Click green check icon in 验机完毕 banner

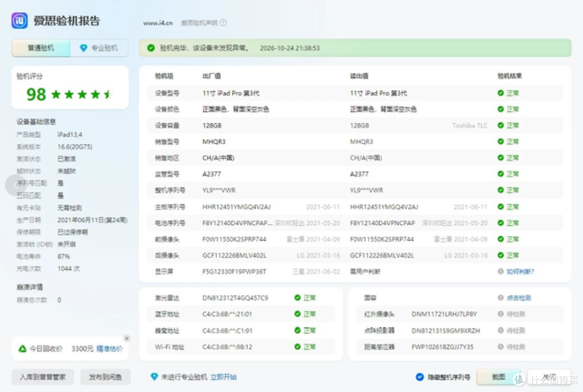(151, 48)
